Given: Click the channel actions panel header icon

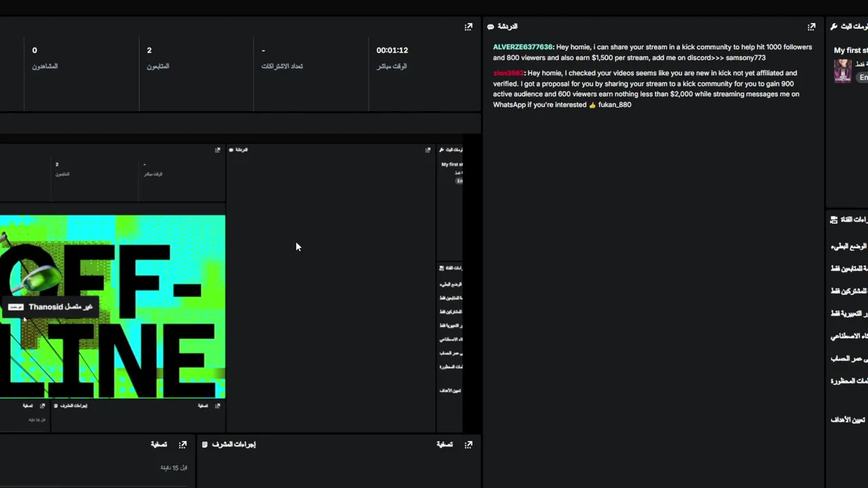Looking at the screenshot, I should coord(833,220).
